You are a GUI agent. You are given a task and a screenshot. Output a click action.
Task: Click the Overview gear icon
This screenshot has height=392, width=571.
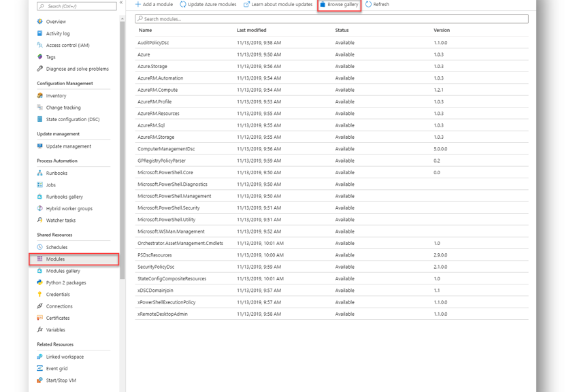(x=39, y=22)
